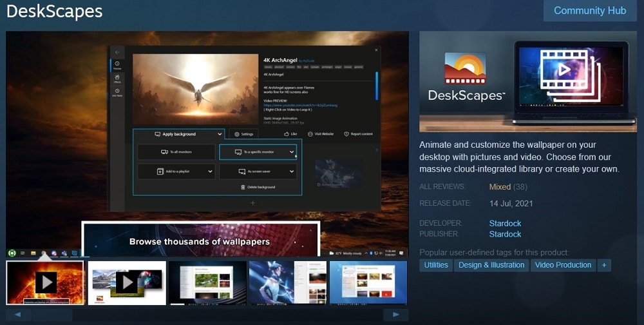Click the 4K ArchAngel title text

pos(280,60)
